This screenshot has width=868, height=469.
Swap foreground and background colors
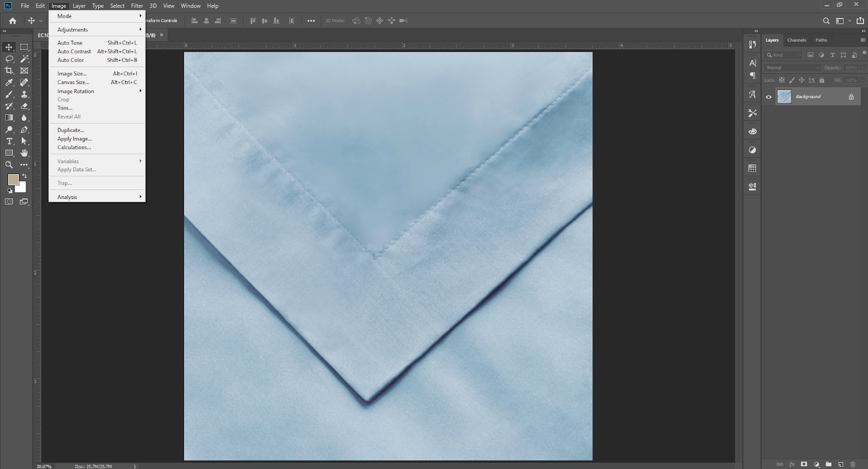(24, 176)
